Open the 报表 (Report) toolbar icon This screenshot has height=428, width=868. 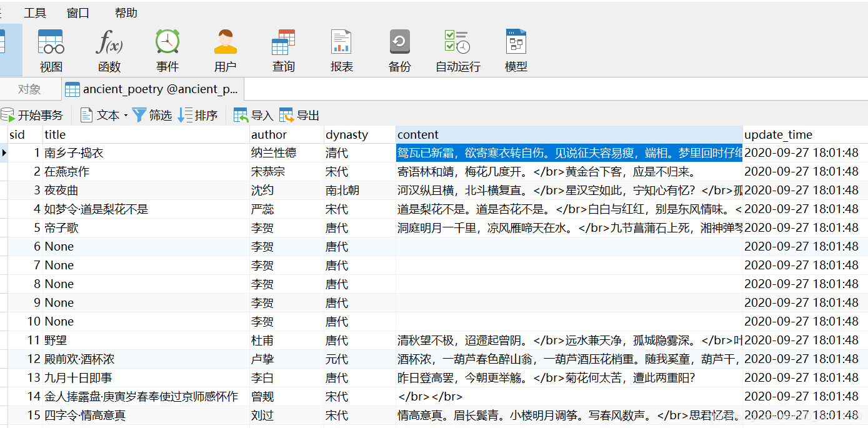(342, 51)
